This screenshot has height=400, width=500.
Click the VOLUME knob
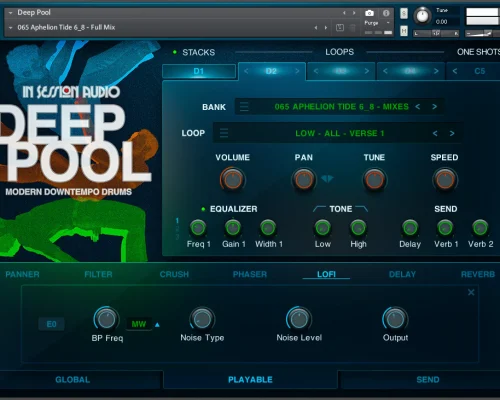tap(233, 179)
